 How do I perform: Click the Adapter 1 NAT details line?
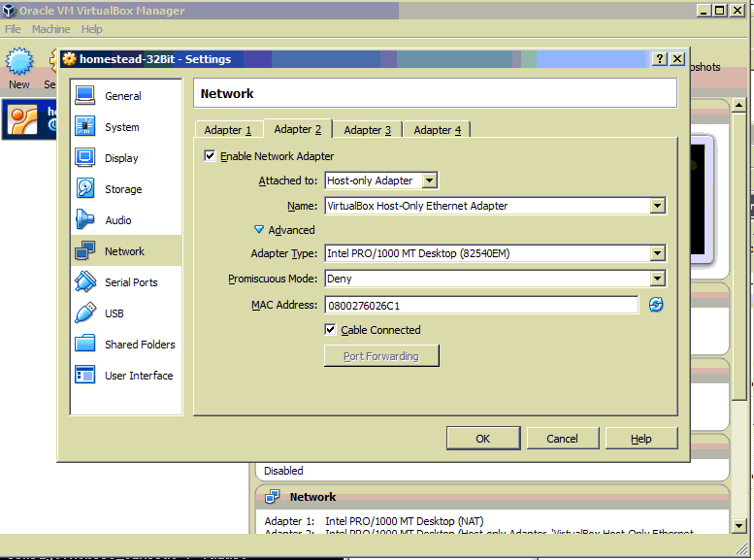375,521
